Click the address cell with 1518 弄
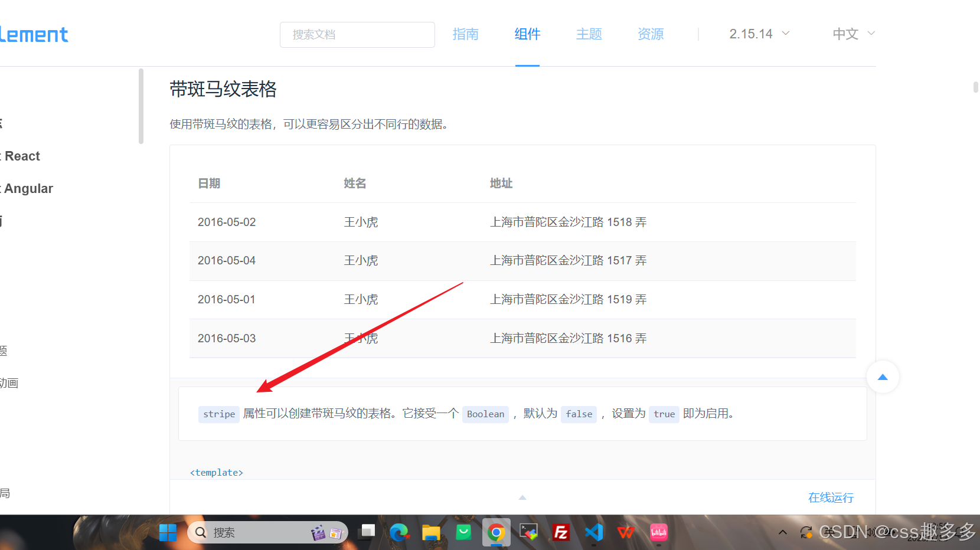The height and width of the screenshot is (550, 980). click(569, 222)
